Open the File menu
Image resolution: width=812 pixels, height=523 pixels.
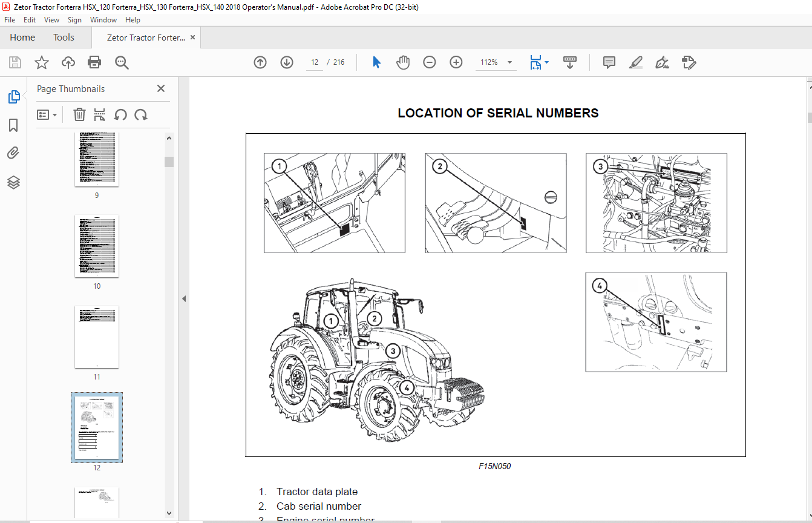[x=10, y=20]
